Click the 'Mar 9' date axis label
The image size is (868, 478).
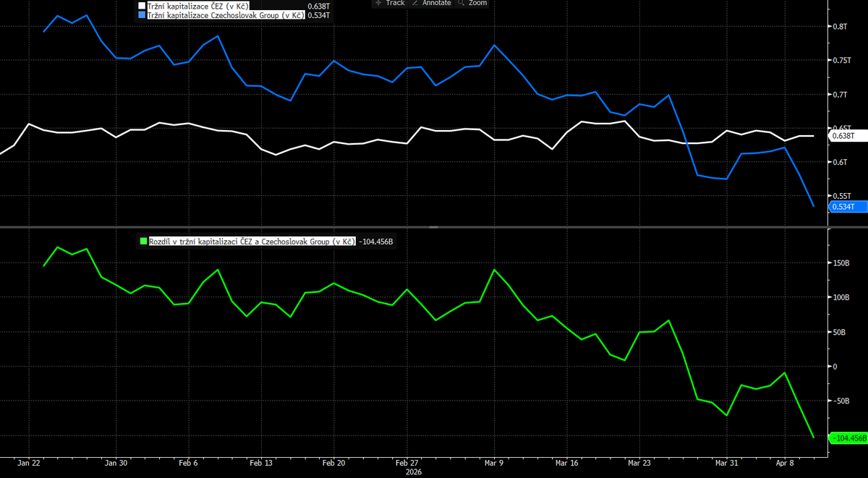click(x=495, y=462)
